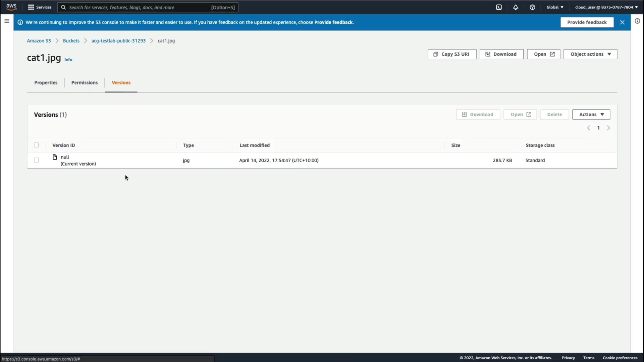The height and width of the screenshot is (362, 644).
Task: Expand the hamburger side navigation
Action: pos(7,21)
